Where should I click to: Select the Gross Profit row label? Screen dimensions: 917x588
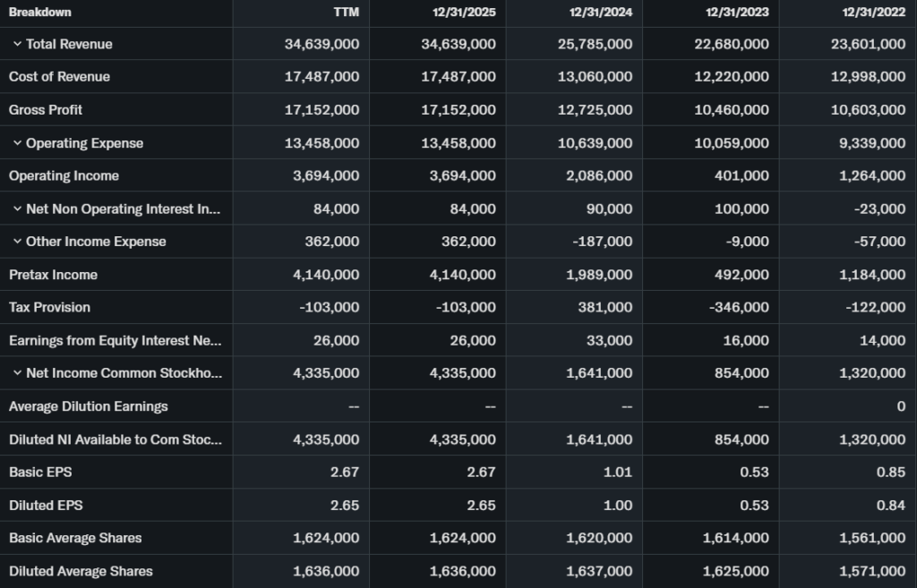(46, 110)
